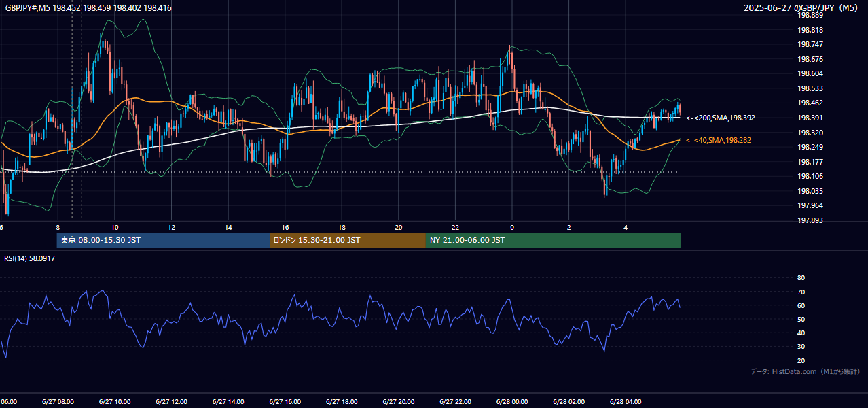Click the 198.177 price axis label

tap(811, 162)
